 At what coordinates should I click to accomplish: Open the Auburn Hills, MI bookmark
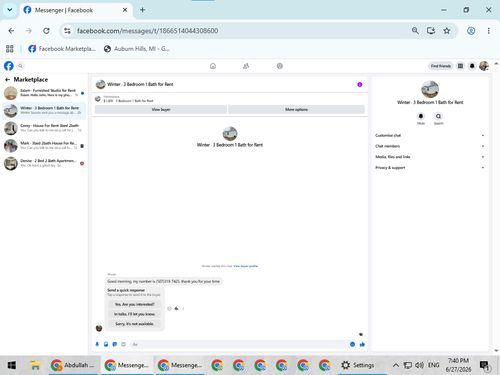137,49
